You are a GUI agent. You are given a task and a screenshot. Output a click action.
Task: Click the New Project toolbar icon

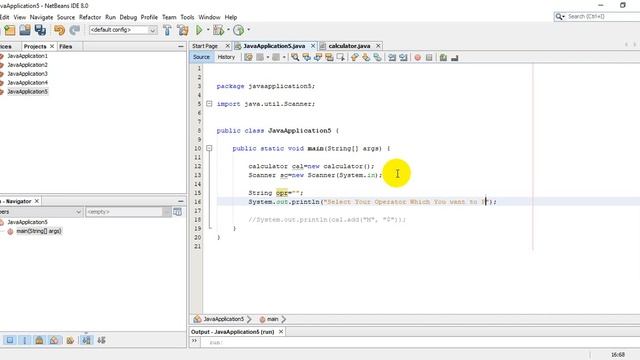pyautogui.click(x=9, y=30)
